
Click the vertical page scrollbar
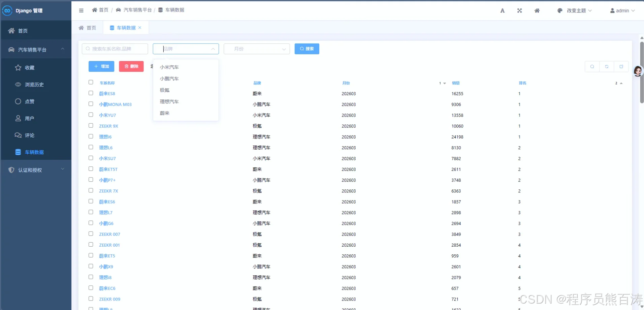point(642,72)
